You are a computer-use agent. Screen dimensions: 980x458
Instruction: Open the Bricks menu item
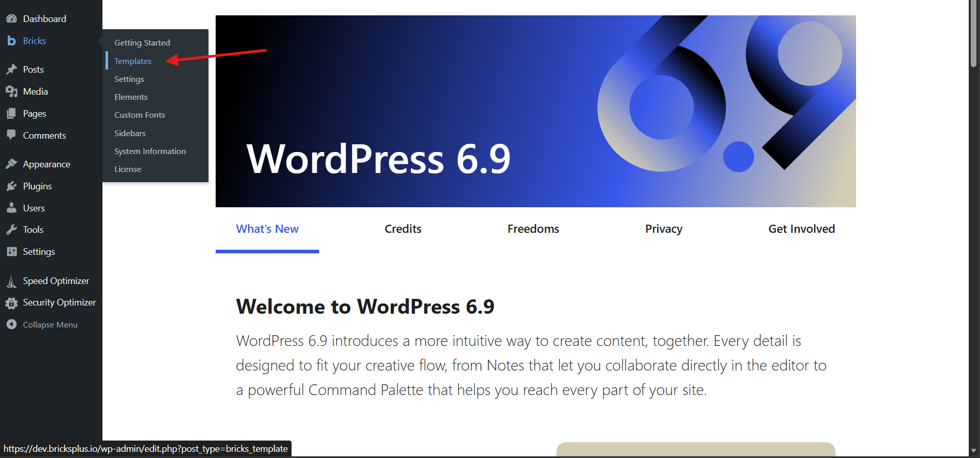tap(34, 41)
